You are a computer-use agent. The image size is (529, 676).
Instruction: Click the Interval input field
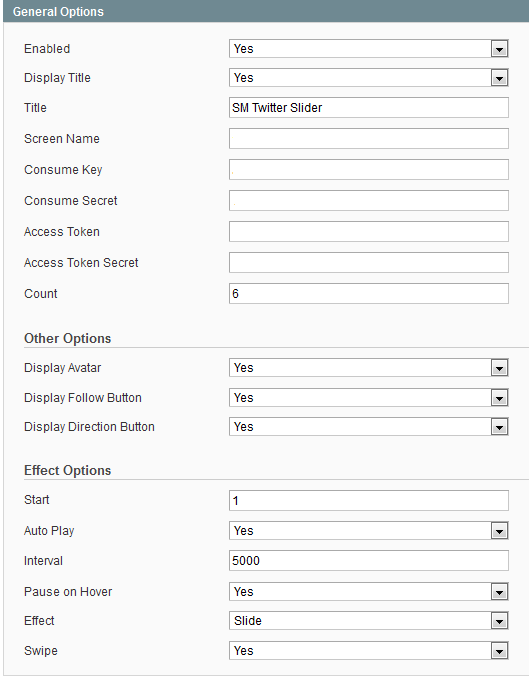(x=369, y=561)
